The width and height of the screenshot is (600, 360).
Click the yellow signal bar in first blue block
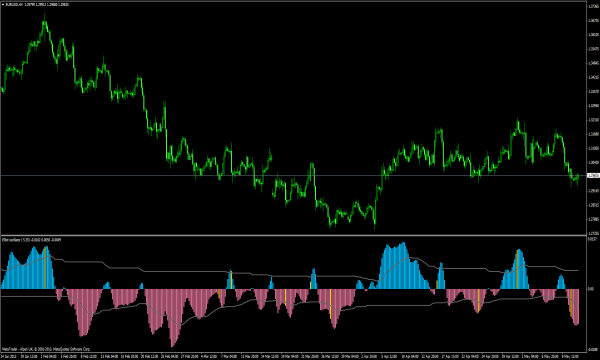[x=45, y=268]
